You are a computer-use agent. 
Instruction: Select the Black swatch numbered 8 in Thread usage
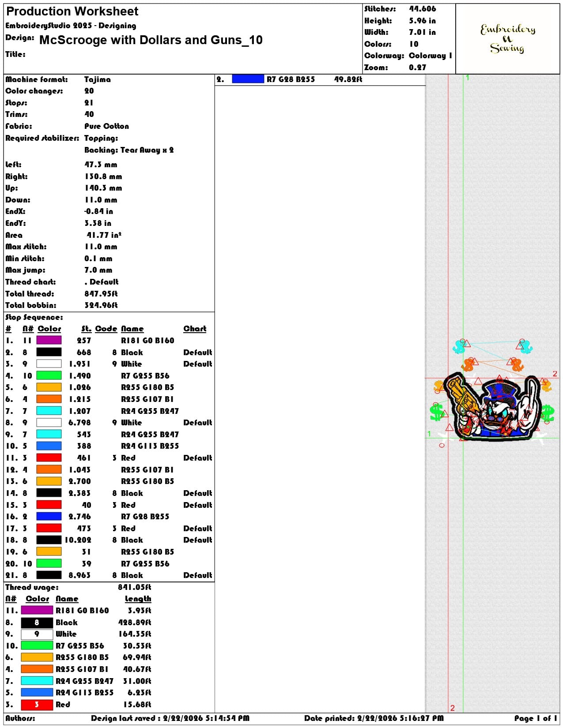[x=37, y=622]
